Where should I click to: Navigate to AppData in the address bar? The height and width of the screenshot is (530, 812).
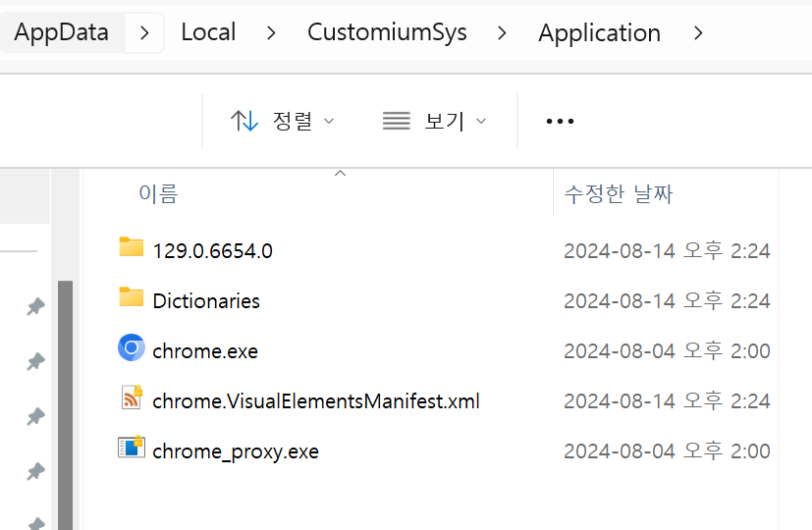coord(62,32)
